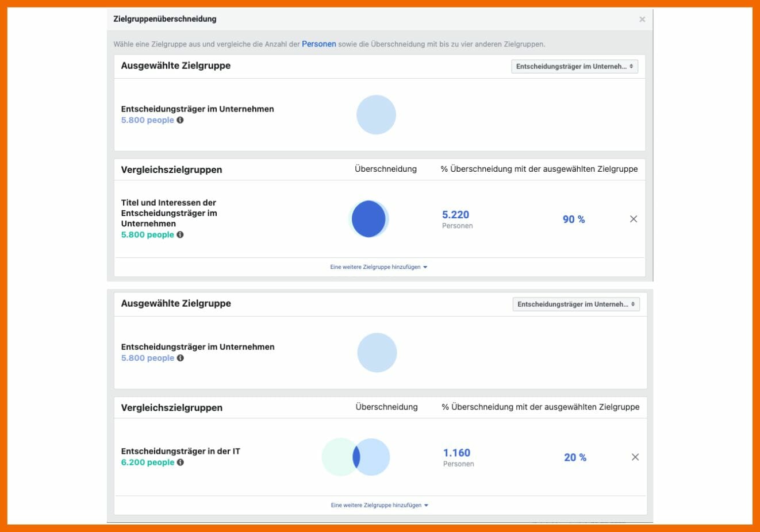Click the info icon beside 5.800 people
This screenshot has width=760, height=532.
(x=179, y=120)
